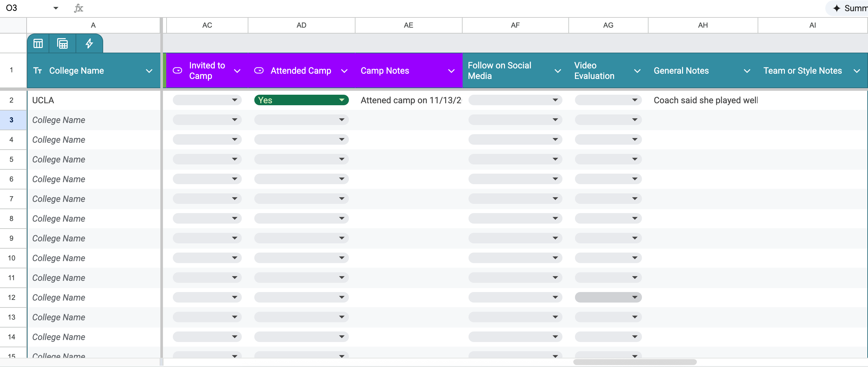Click the lightning bolt icon on the table toolbar
The height and width of the screenshot is (367, 868).
pos(89,43)
